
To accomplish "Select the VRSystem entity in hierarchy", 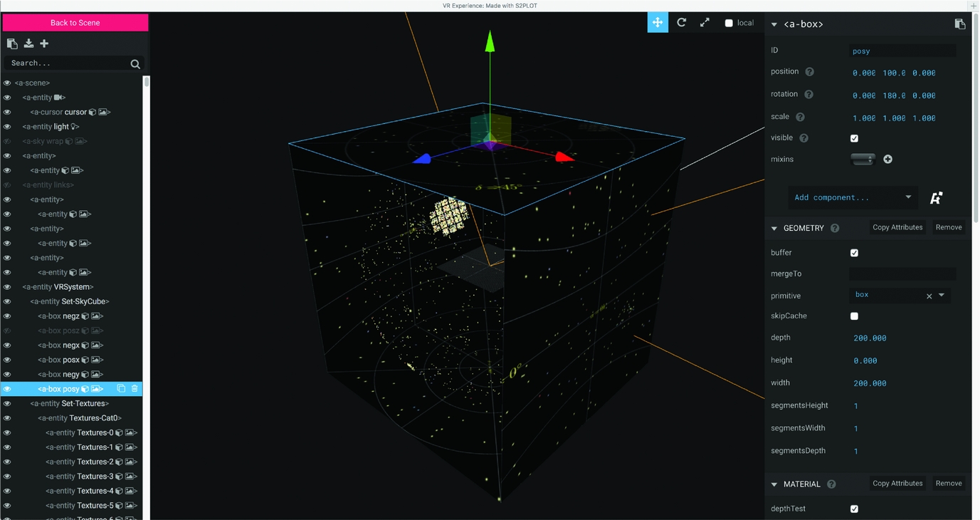I will click(x=58, y=287).
